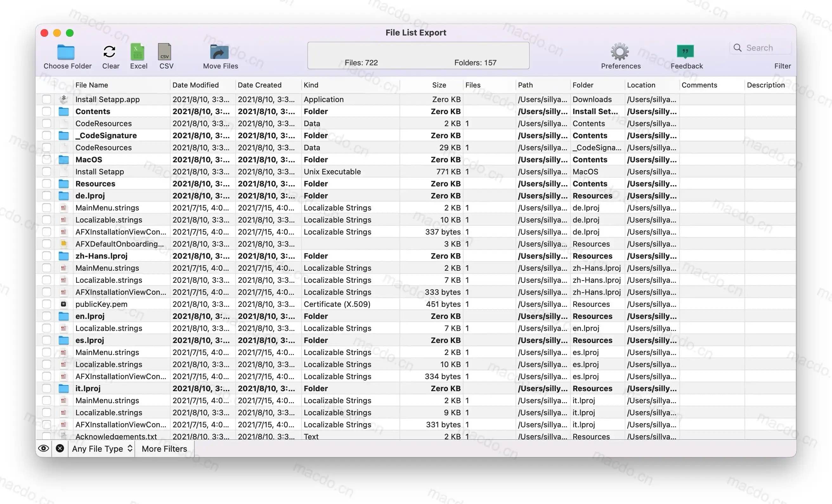Export list with the CSV icon

165,52
